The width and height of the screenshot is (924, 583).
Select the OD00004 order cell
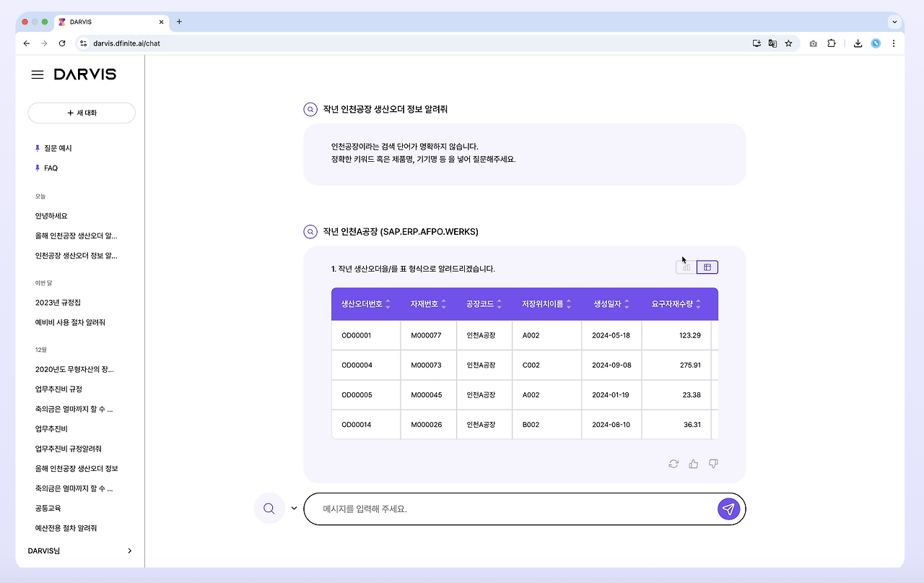[366, 365]
